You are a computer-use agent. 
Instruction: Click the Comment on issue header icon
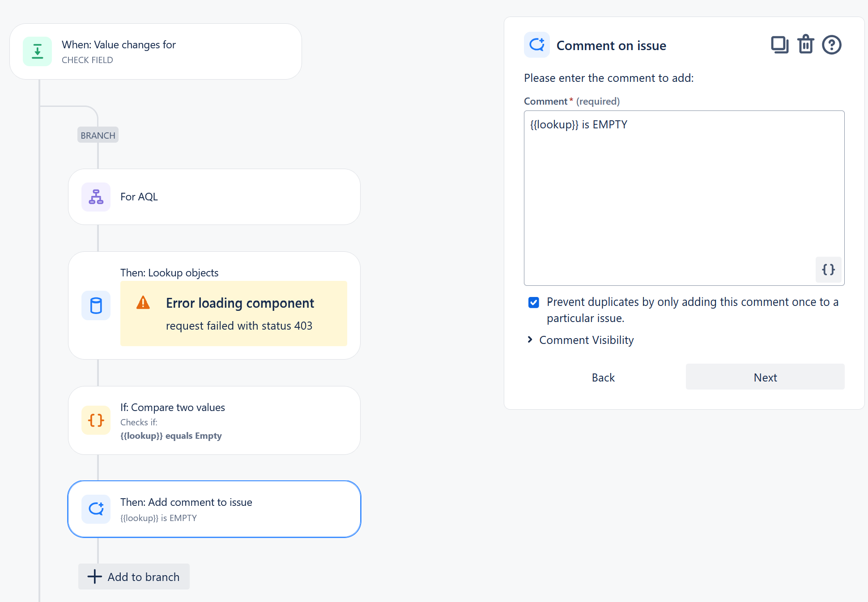pyautogui.click(x=537, y=45)
